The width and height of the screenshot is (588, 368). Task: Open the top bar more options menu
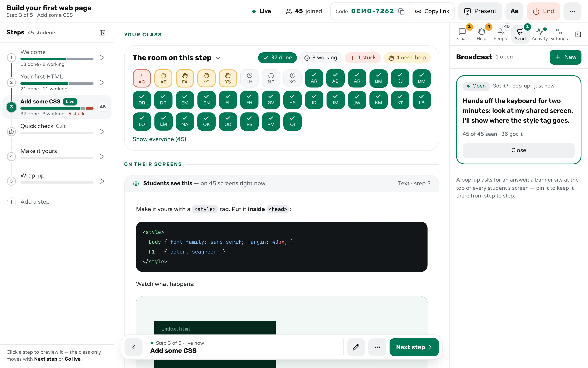click(572, 11)
